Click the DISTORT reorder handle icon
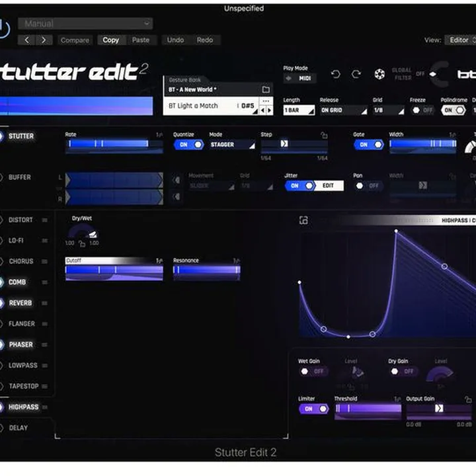 click(x=45, y=219)
